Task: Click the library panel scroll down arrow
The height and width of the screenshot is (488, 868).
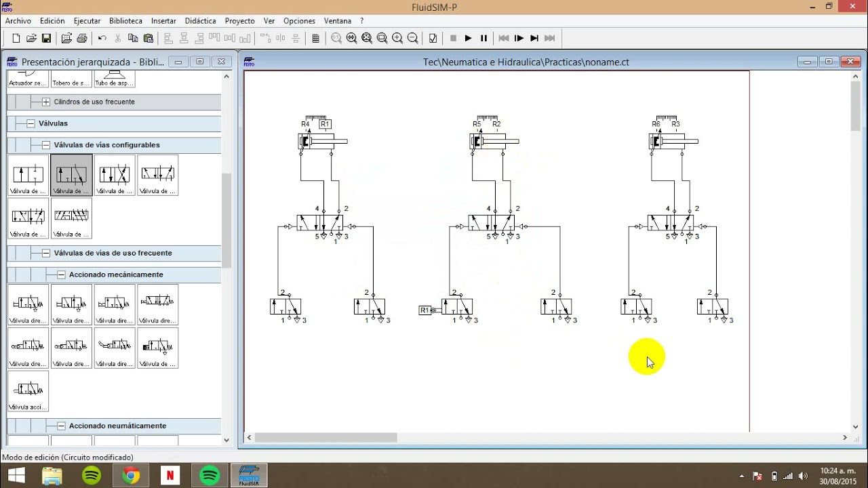Action: [x=226, y=440]
